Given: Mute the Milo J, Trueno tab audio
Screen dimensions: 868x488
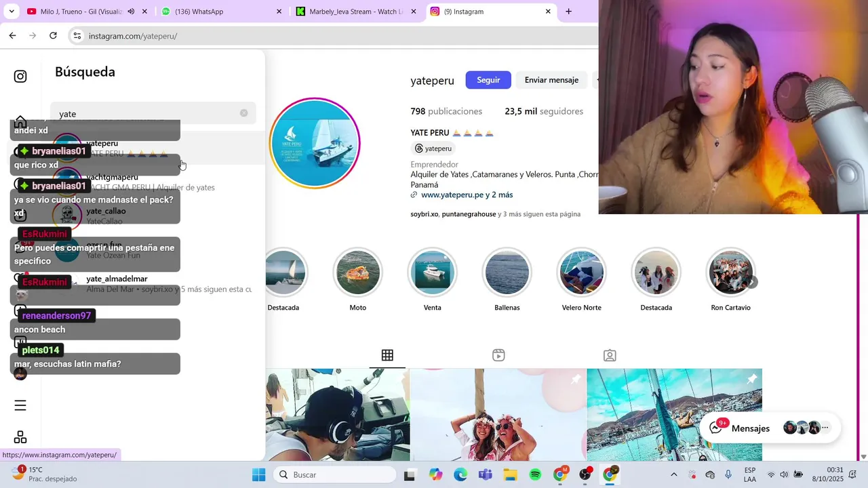Looking at the screenshot, I should [x=131, y=12].
